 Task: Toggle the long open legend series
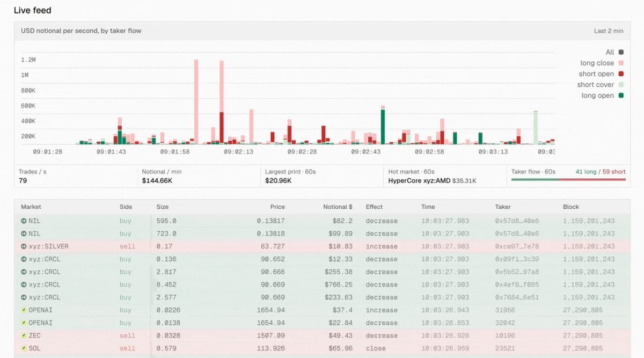[603, 96]
